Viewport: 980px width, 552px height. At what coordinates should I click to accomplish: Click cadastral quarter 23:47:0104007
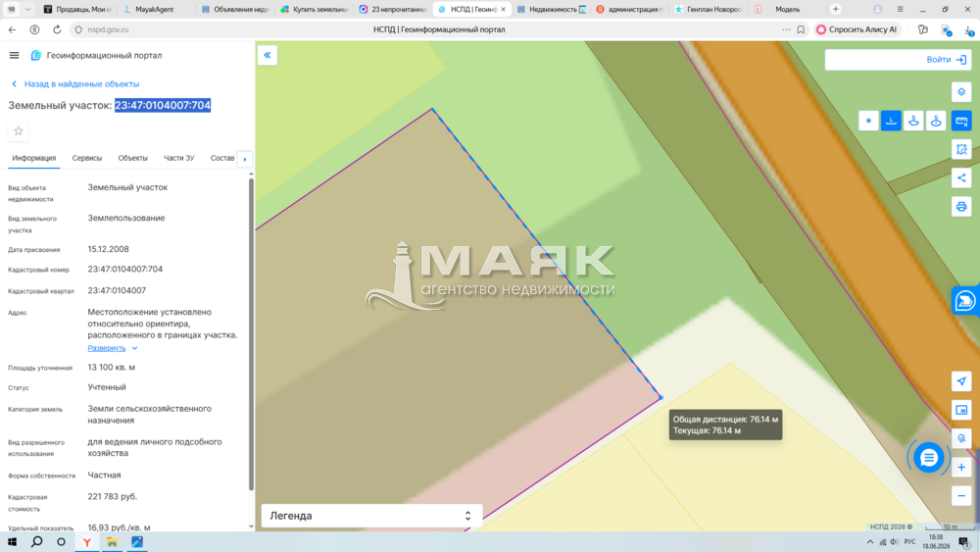tap(117, 290)
